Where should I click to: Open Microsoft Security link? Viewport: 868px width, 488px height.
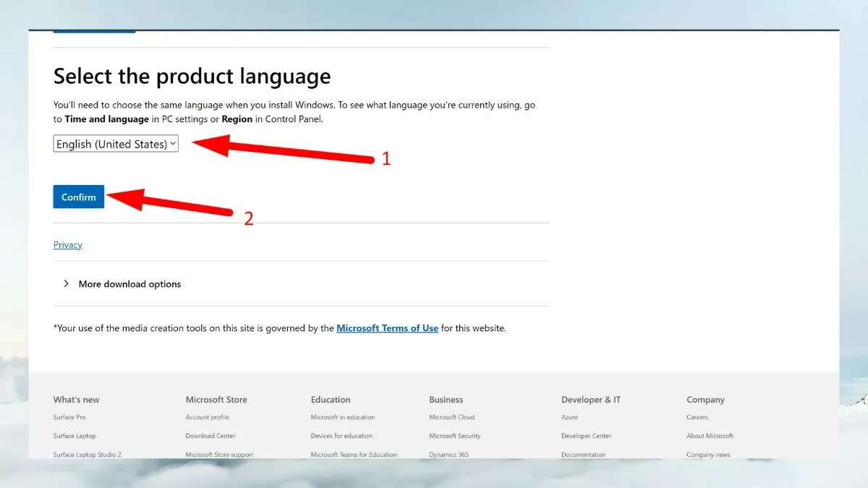pyautogui.click(x=455, y=435)
